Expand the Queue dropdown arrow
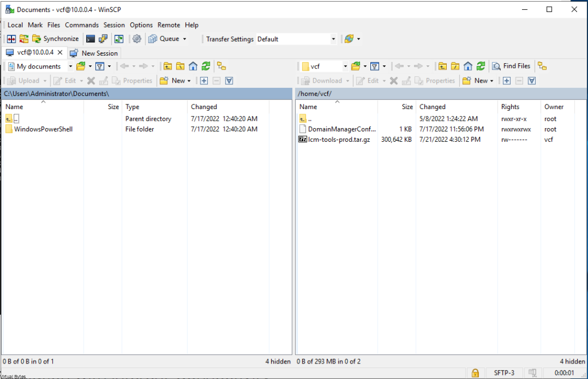This screenshot has width=588, height=379. pyautogui.click(x=184, y=39)
